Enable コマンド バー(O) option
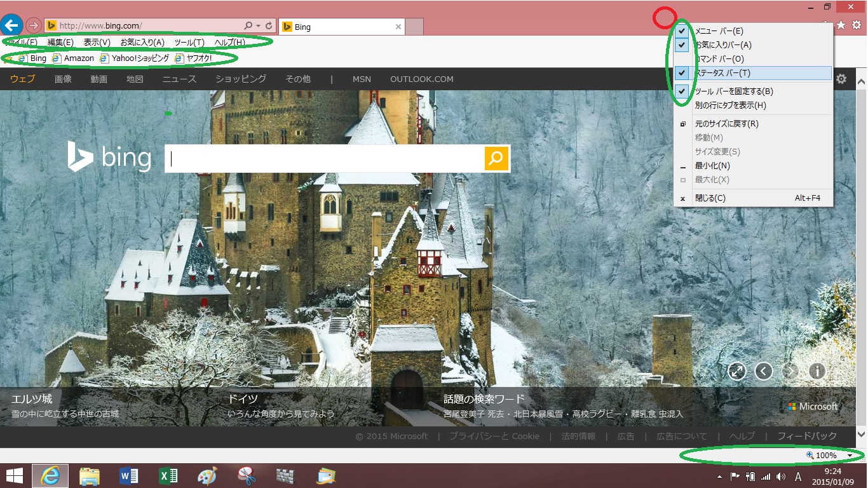The height and width of the screenshot is (488, 868). point(753,58)
